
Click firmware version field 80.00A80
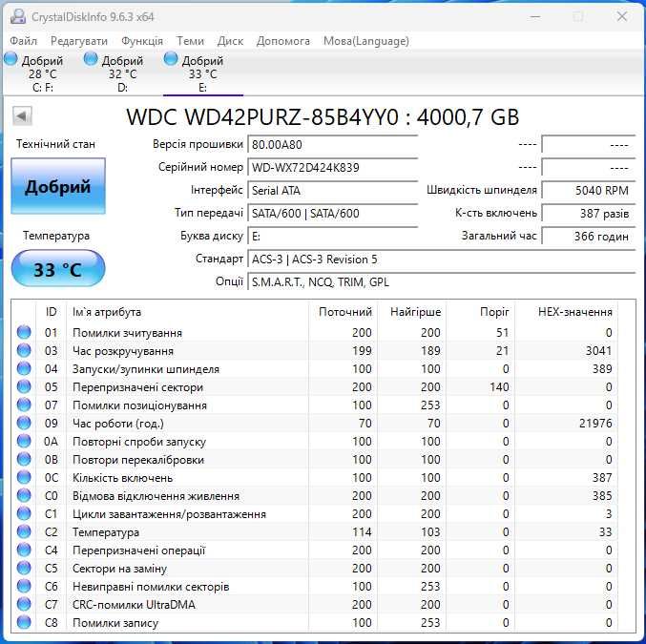click(x=332, y=145)
